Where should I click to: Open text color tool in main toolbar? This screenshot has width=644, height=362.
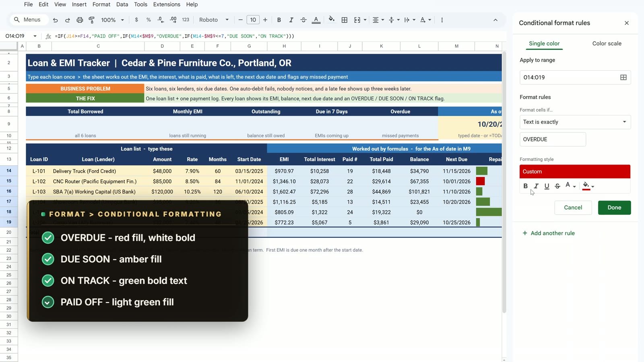pyautogui.click(x=316, y=20)
